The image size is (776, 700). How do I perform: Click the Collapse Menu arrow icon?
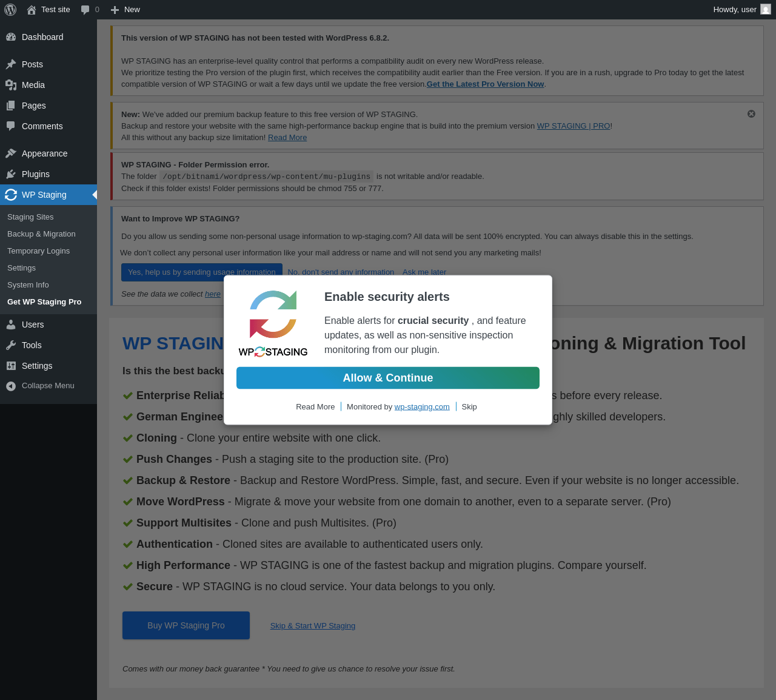coord(11,386)
